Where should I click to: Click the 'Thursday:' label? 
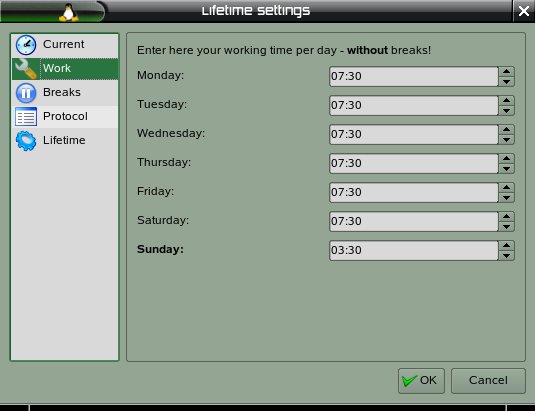click(x=164, y=162)
